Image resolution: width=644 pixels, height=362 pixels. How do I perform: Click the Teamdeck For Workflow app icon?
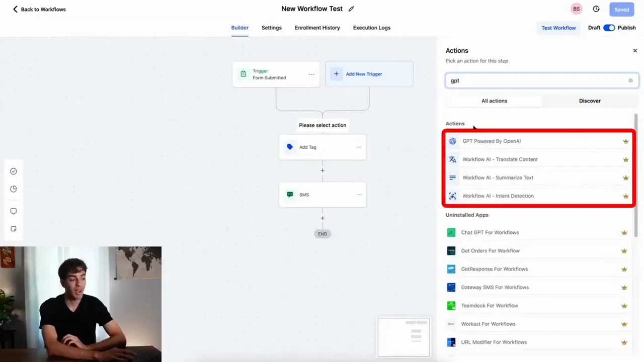click(451, 306)
